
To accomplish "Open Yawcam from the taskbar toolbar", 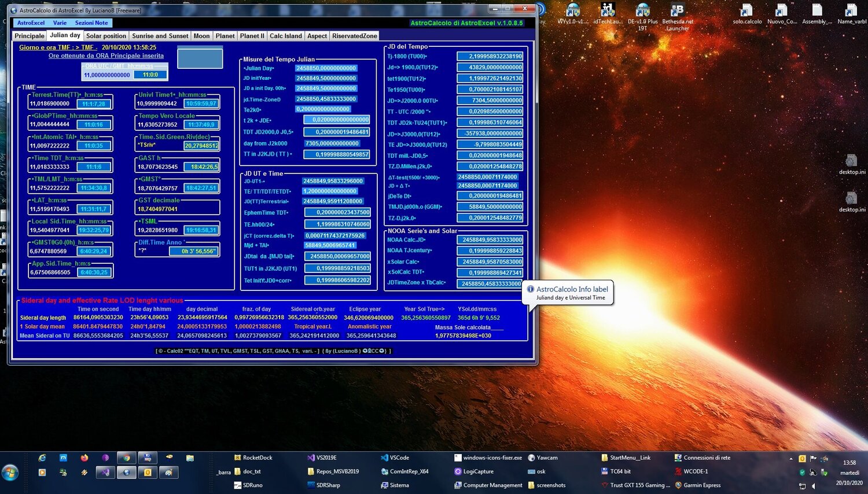I will [543, 458].
